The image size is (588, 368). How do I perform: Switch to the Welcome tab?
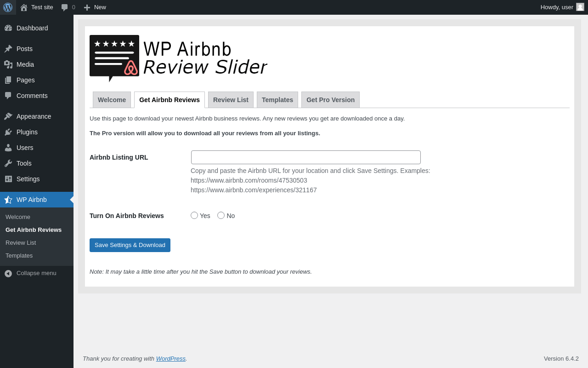[112, 100]
